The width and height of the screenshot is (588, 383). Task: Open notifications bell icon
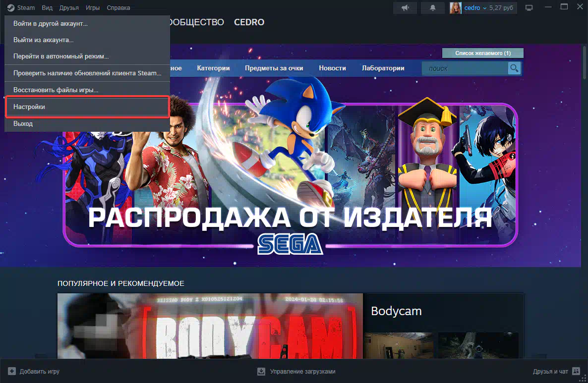tap(432, 8)
